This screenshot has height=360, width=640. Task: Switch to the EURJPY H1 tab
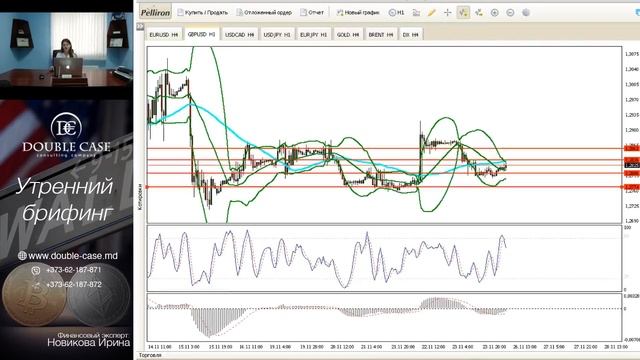(313, 35)
